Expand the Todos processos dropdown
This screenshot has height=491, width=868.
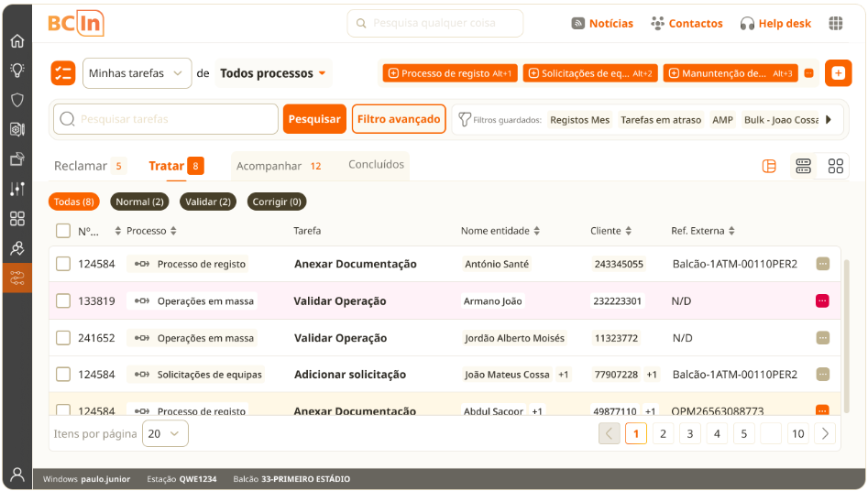click(x=273, y=73)
